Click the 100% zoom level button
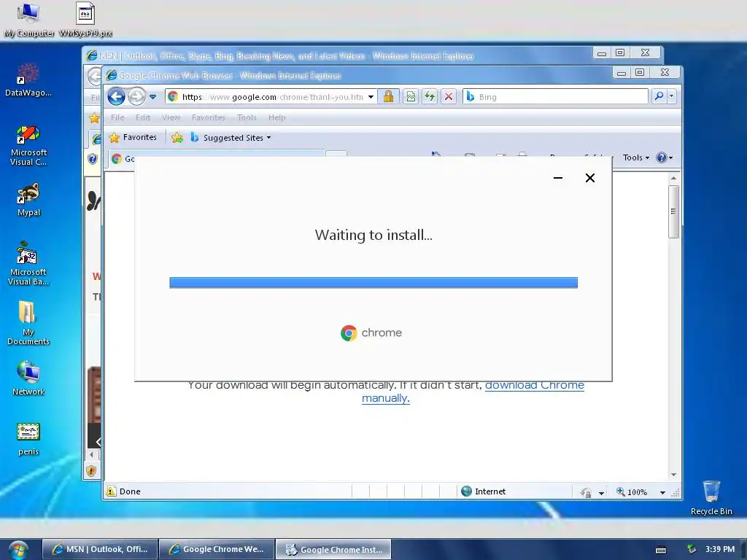The width and height of the screenshot is (747, 560). [x=632, y=492]
